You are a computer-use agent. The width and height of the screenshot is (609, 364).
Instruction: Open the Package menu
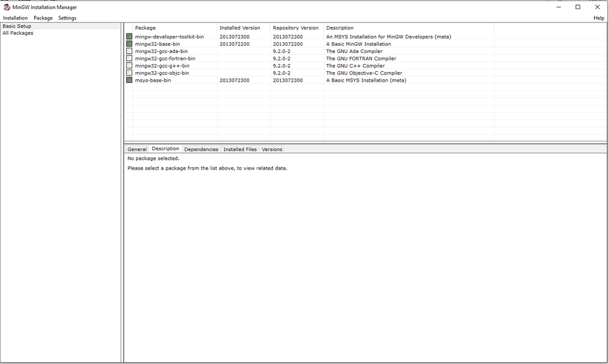click(43, 18)
